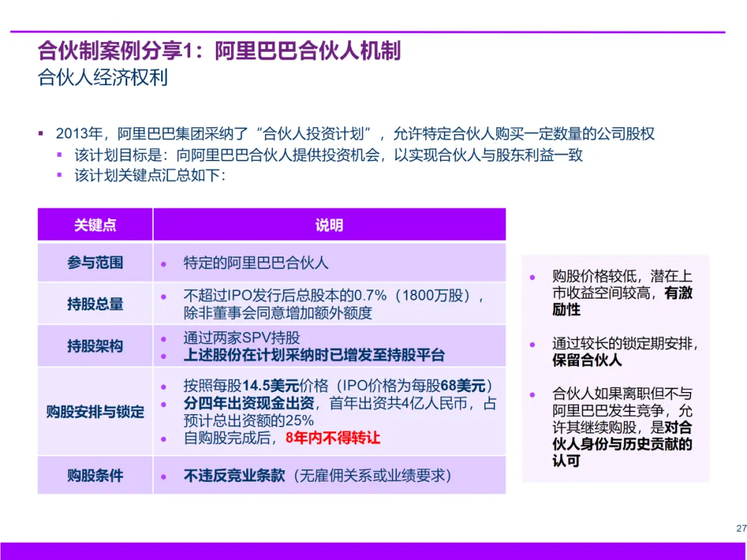Click the side note 通过较长的锁定期安排

(625, 344)
